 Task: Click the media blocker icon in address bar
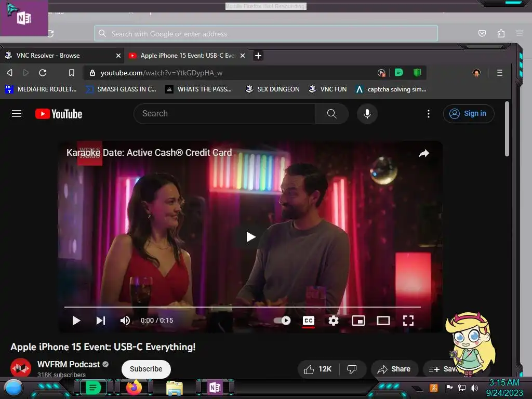point(381,73)
